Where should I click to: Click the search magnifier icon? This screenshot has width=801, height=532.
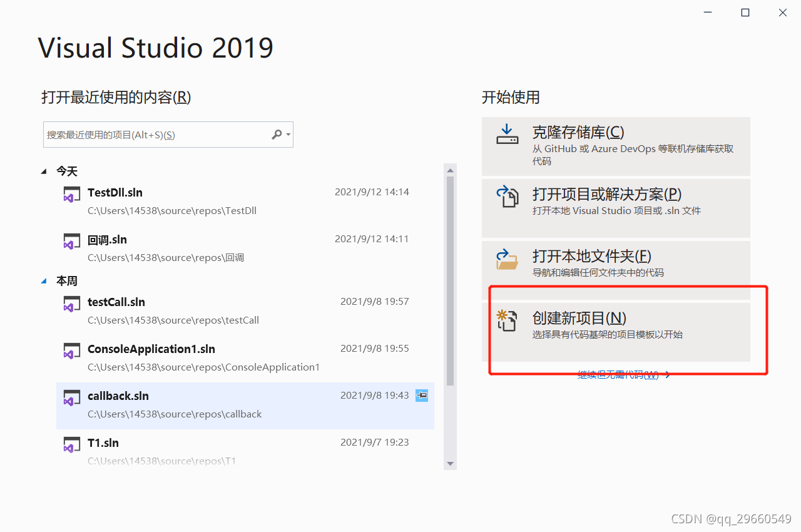click(x=277, y=135)
